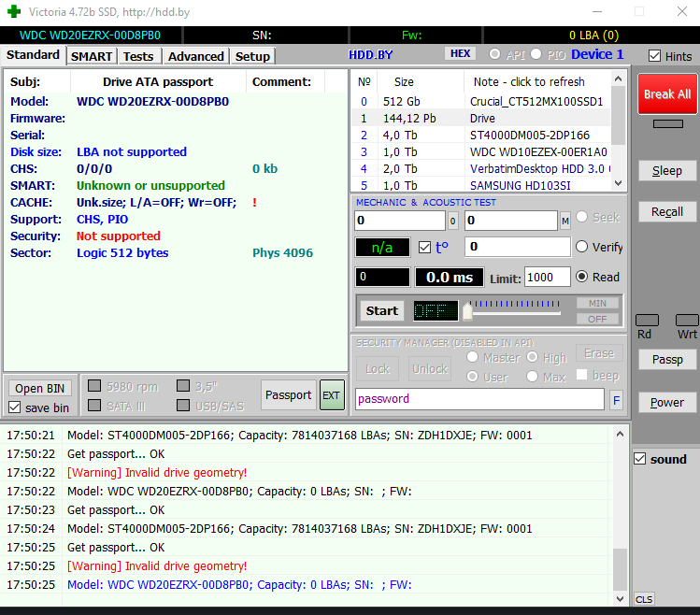Open the SMART tab
Viewport: 700px width, 615px height.
92,56
